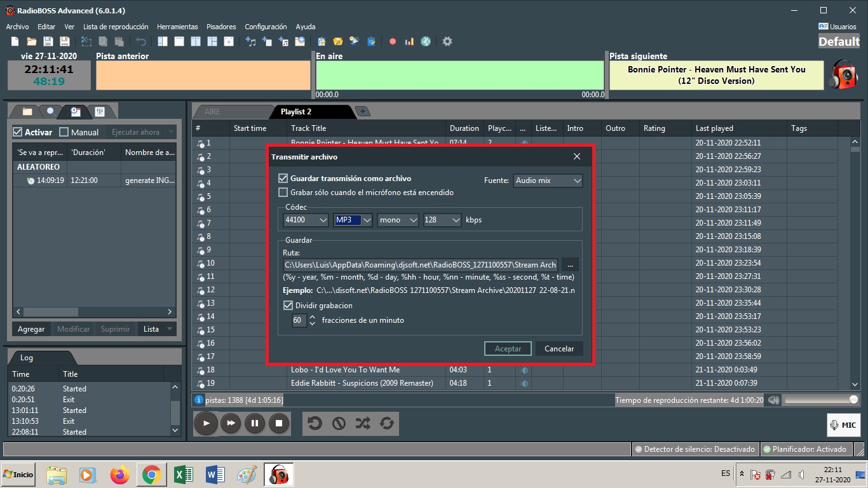Viewport: 868px width, 488px height.
Task: Open the Ejecutar ahora dropdown arrow
Action: tap(170, 132)
